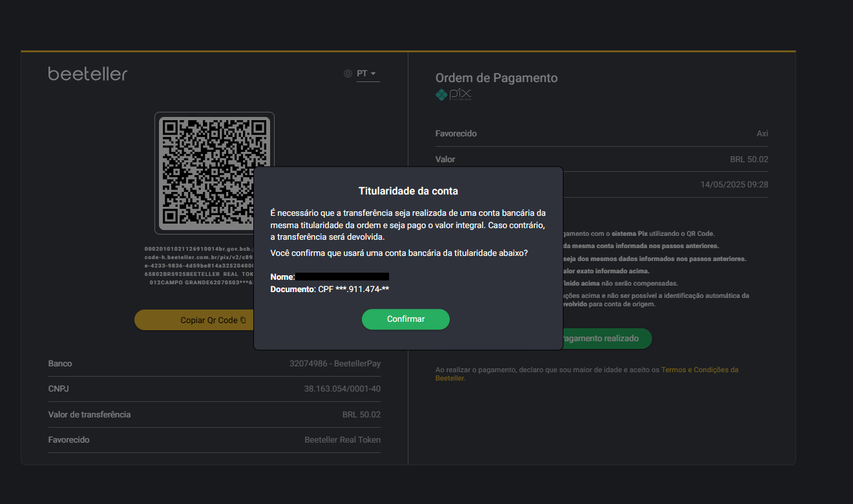
Task: Click the beeteller logo
Action: click(x=87, y=73)
